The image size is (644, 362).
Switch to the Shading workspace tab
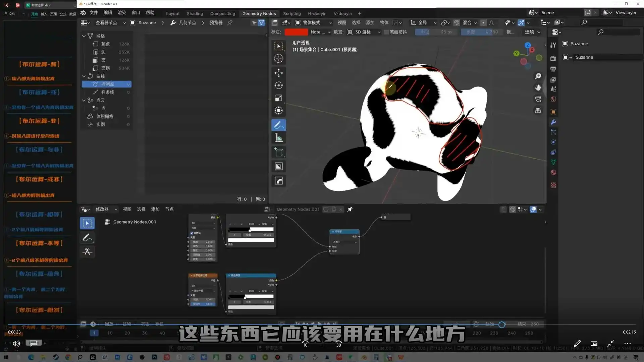(x=195, y=13)
